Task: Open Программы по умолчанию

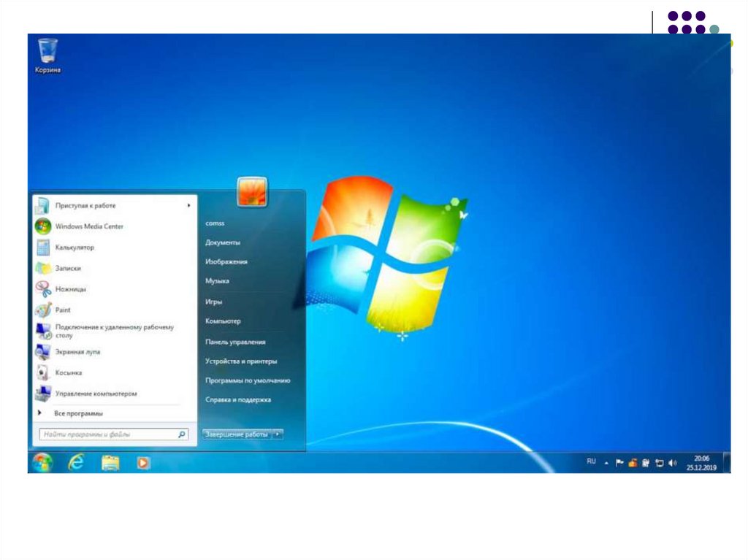Action: coord(248,380)
